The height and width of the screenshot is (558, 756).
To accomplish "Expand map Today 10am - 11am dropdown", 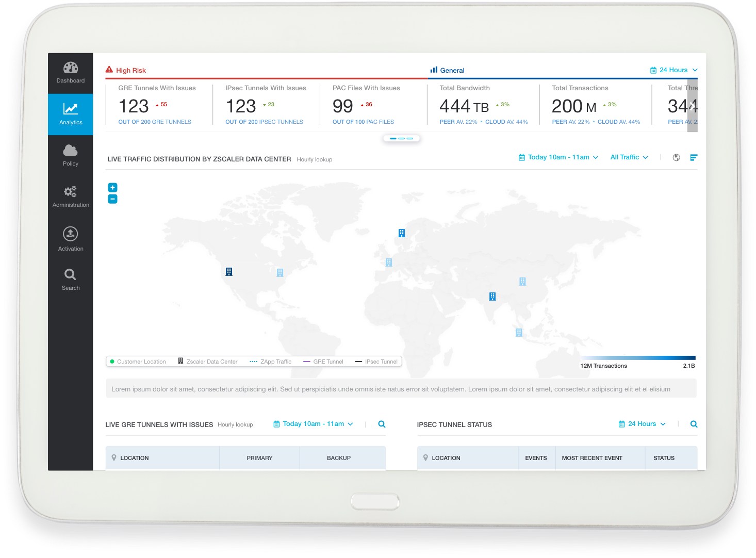I will 558,157.
